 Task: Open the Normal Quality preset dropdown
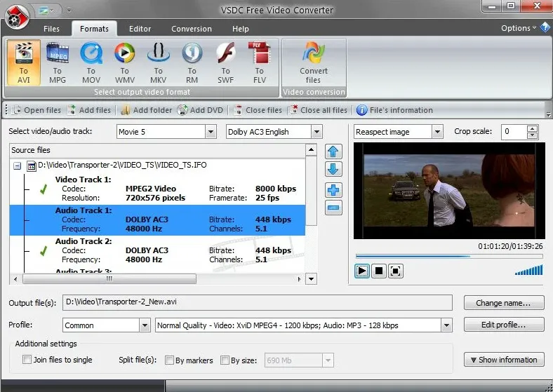(x=446, y=325)
